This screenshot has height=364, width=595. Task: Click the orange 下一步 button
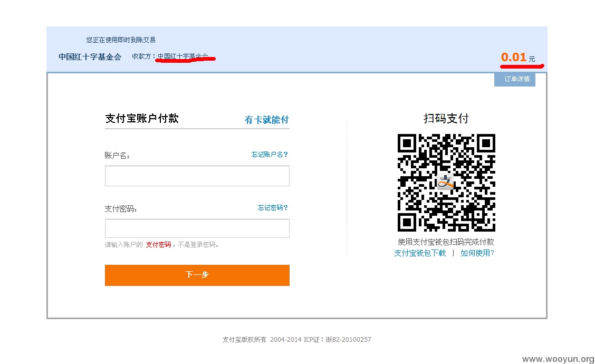[x=197, y=275]
